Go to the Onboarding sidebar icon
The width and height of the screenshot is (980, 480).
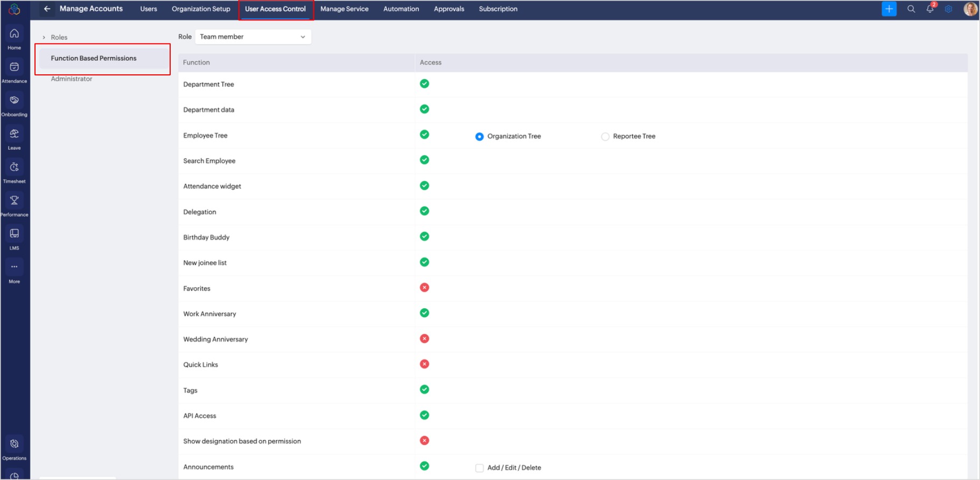15,101
